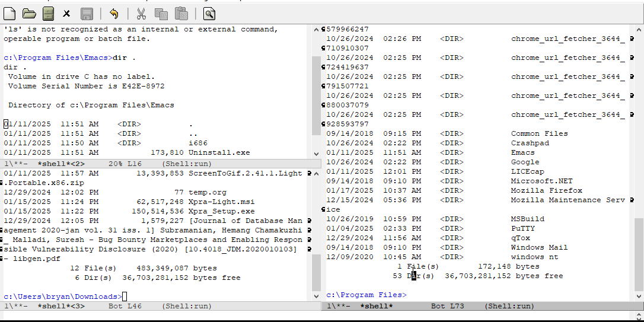Click the New file toolbar icon
Viewport: 644px width, 322px height.
point(9,14)
